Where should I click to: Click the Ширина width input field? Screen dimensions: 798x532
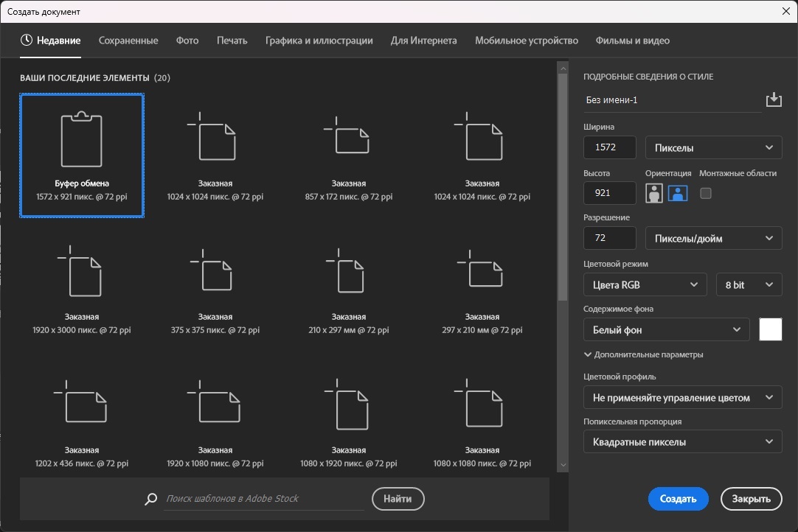point(609,148)
